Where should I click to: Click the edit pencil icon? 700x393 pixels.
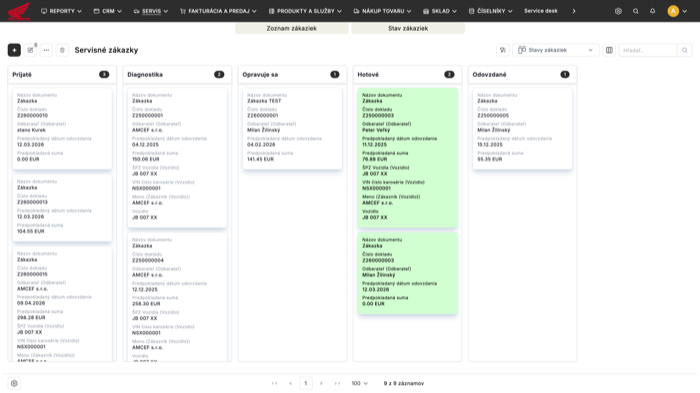(30, 50)
